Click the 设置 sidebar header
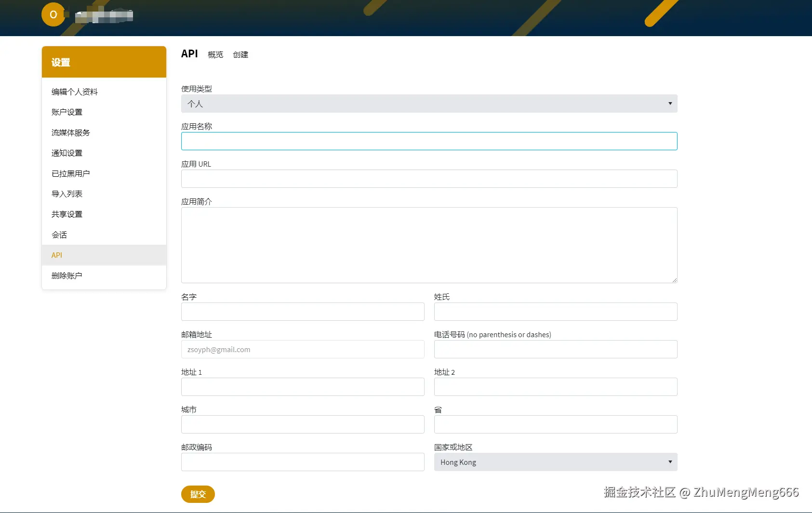The height and width of the screenshot is (513, 812). pyautogui.click(x=104, y=62)
